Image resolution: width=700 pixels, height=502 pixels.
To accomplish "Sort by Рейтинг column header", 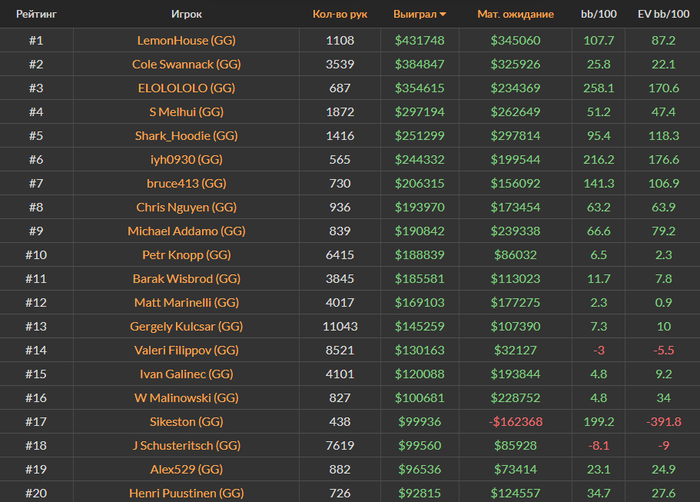I will 36,14.
